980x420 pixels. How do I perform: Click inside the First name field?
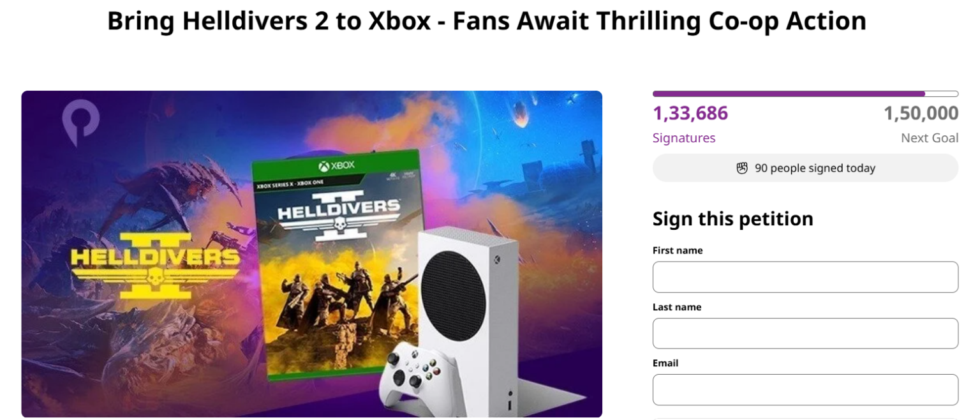pyautogui.click(x=805, y=276)
